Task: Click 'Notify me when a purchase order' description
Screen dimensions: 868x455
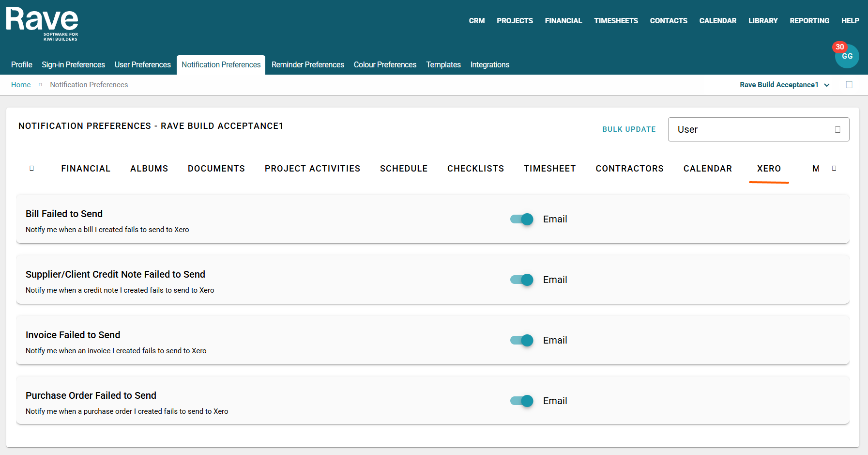Action: (127, 411)
